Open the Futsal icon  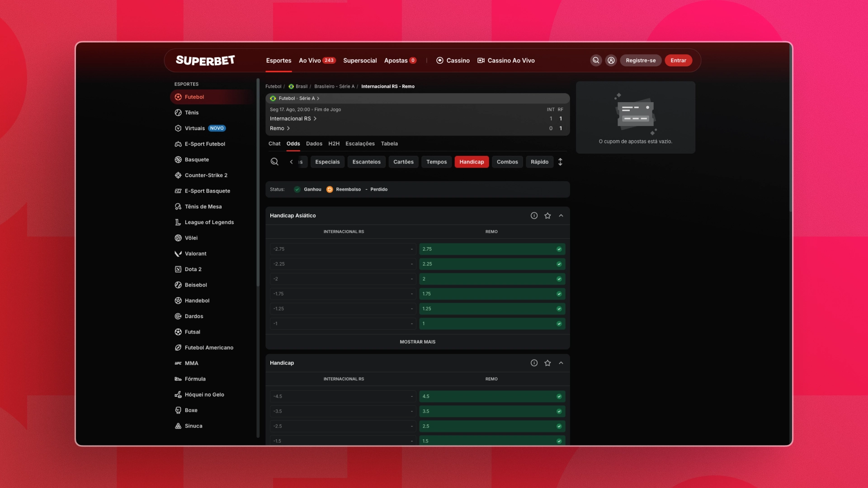(178, 332)
